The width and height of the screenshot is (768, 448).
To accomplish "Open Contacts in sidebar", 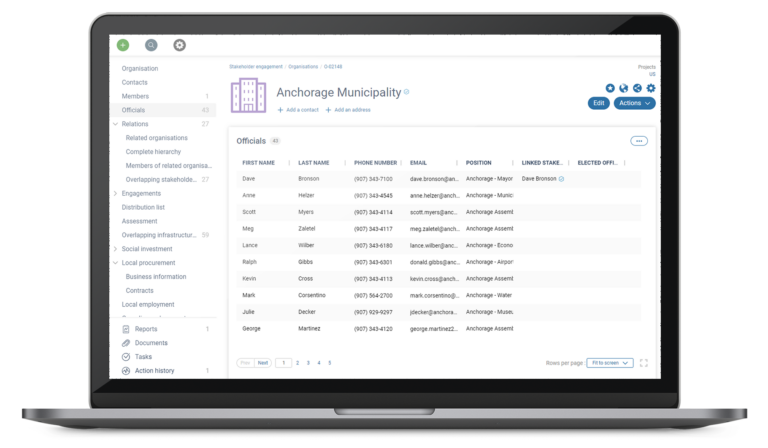I will point(134,82).
